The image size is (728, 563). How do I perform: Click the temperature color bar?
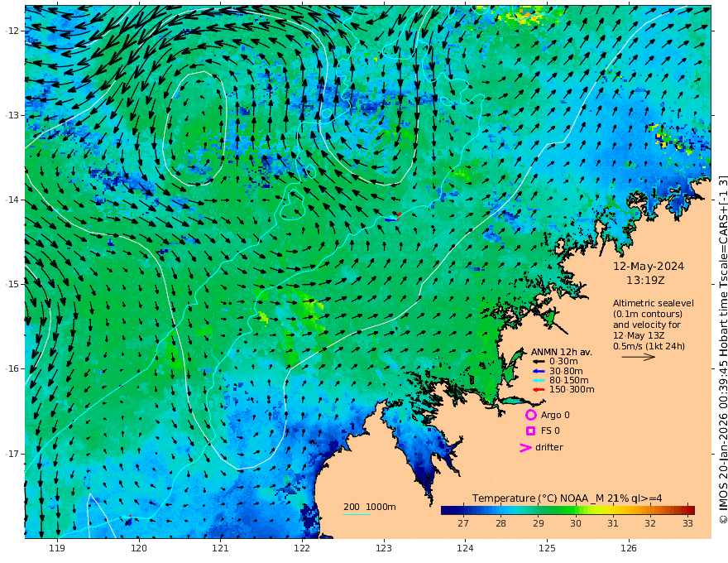click(568, 510)
